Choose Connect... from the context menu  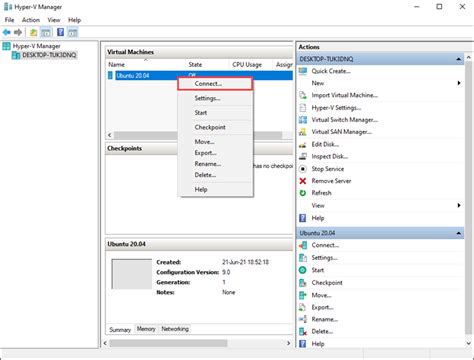tap(215, 84)
